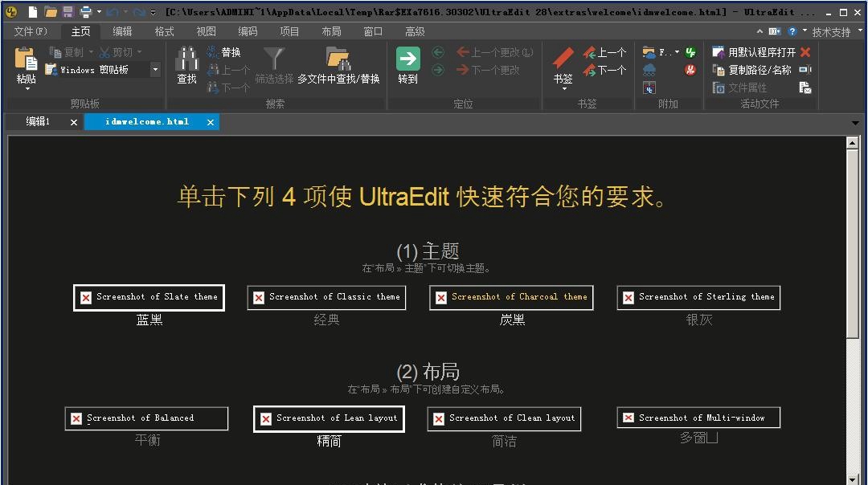
Task: Open the 文件(F) menu
Action: click(31, 31)
